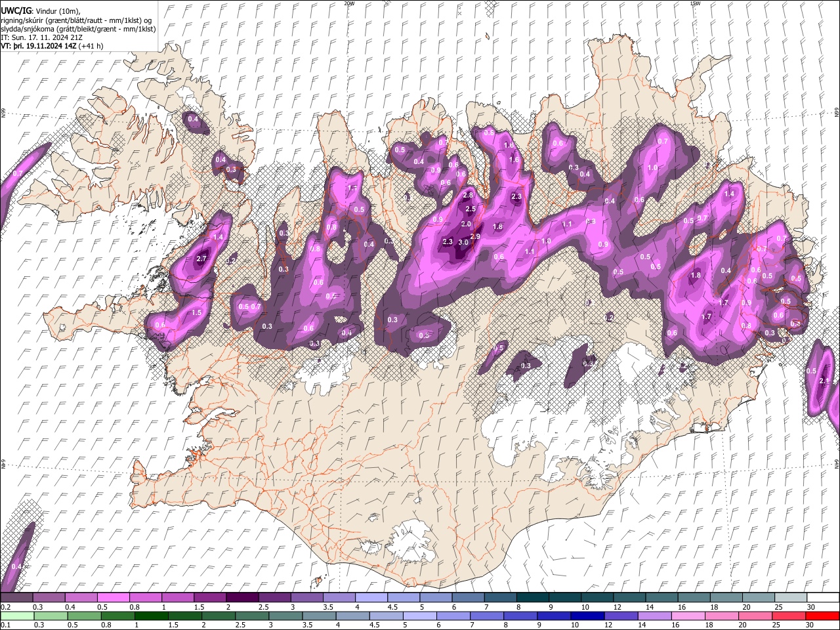Click the red-pink legend swatch at 25
Screen dimensions: 840x630
pyautogui.click(x=788, y=616)
